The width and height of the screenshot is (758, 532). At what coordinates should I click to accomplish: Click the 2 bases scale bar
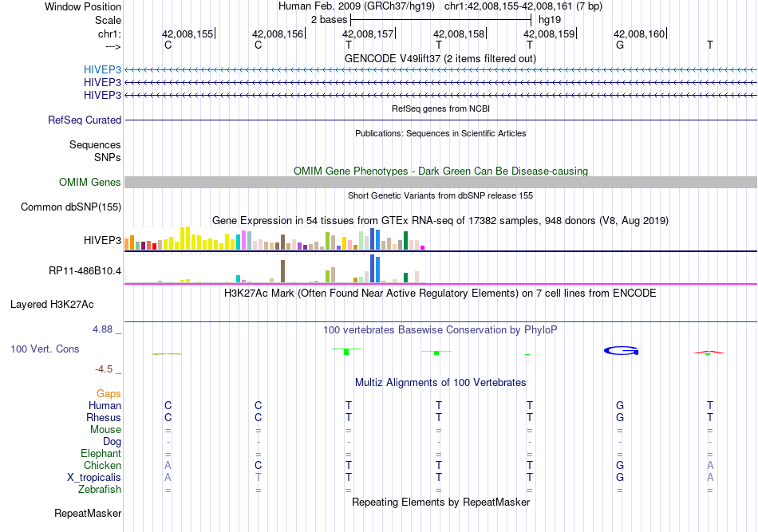[440, 20]
